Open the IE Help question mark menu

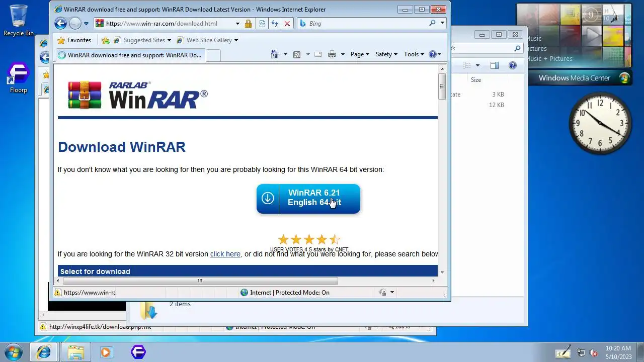pyautogui.click(x=435, y=54)
